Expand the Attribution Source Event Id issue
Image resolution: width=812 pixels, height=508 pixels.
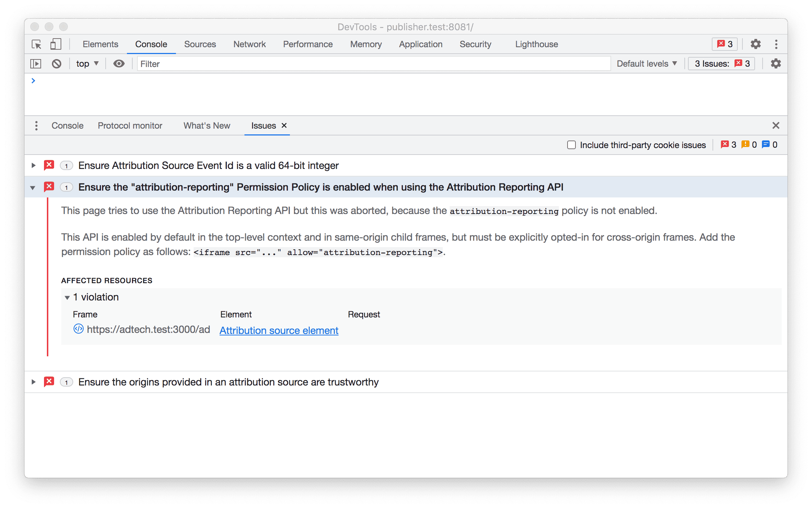pyautogui.click(x=33, y=166)
